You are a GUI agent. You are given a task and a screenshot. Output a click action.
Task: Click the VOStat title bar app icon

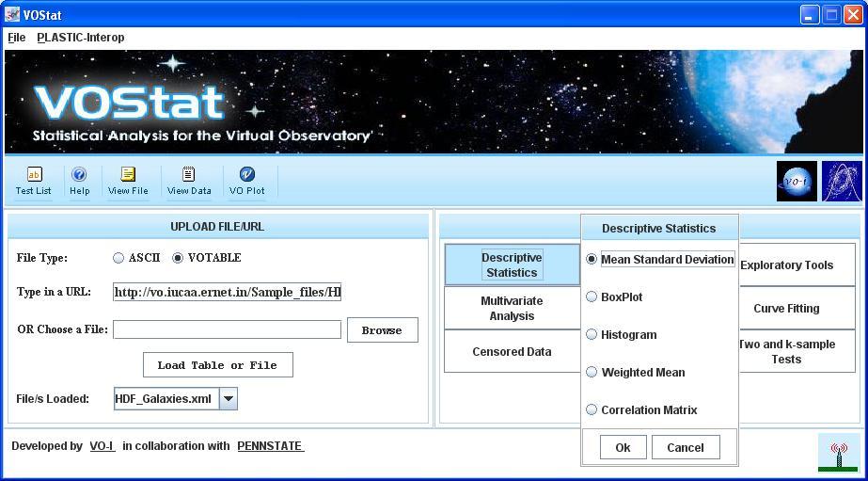click(12, 14)
